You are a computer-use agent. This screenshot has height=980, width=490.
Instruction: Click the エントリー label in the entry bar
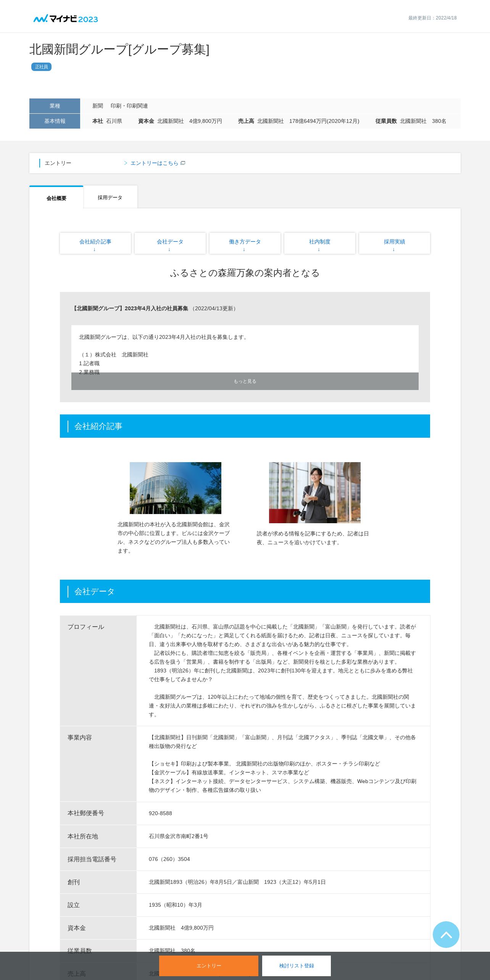tap(58, 163)
